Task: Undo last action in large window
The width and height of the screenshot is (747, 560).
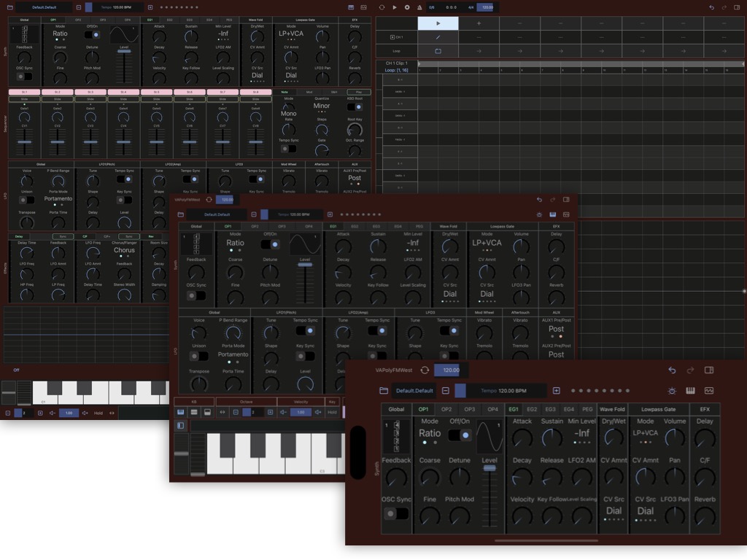Action: click(x=711, y=7)
